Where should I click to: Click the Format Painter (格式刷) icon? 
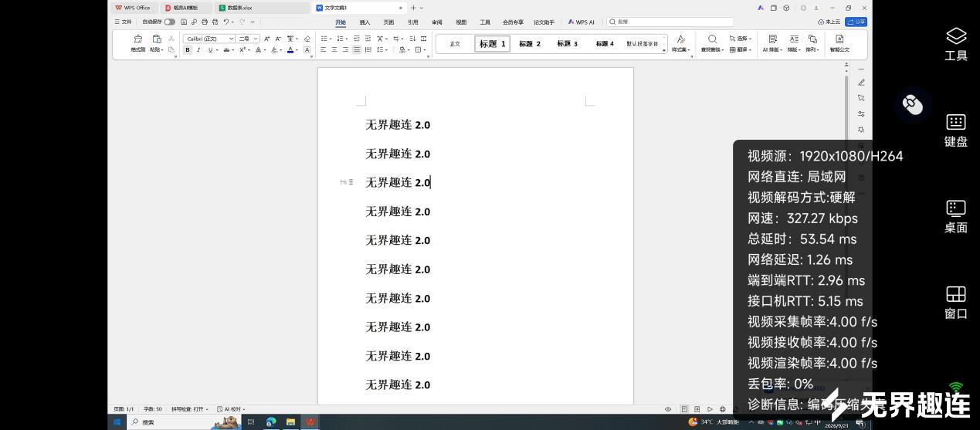click(x=138, y=39)
